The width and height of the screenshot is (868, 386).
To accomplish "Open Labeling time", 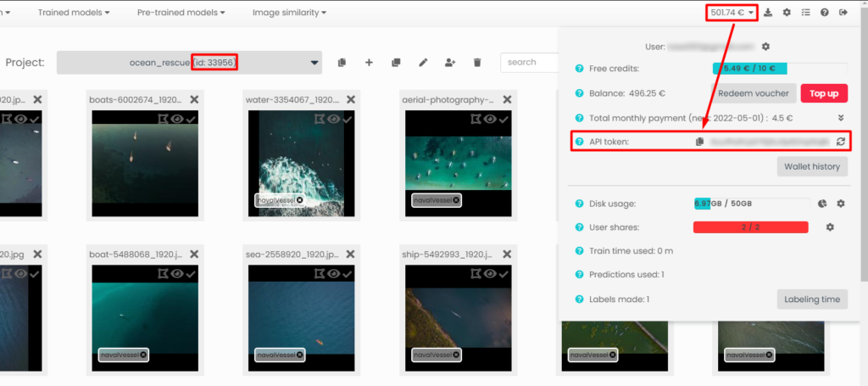I will [x=812, y=299].
